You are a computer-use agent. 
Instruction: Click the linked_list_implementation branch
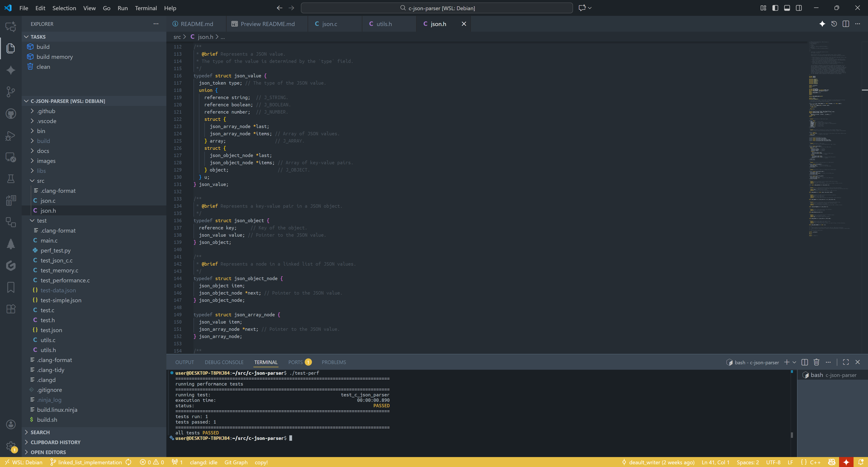[x=86, y=462]
